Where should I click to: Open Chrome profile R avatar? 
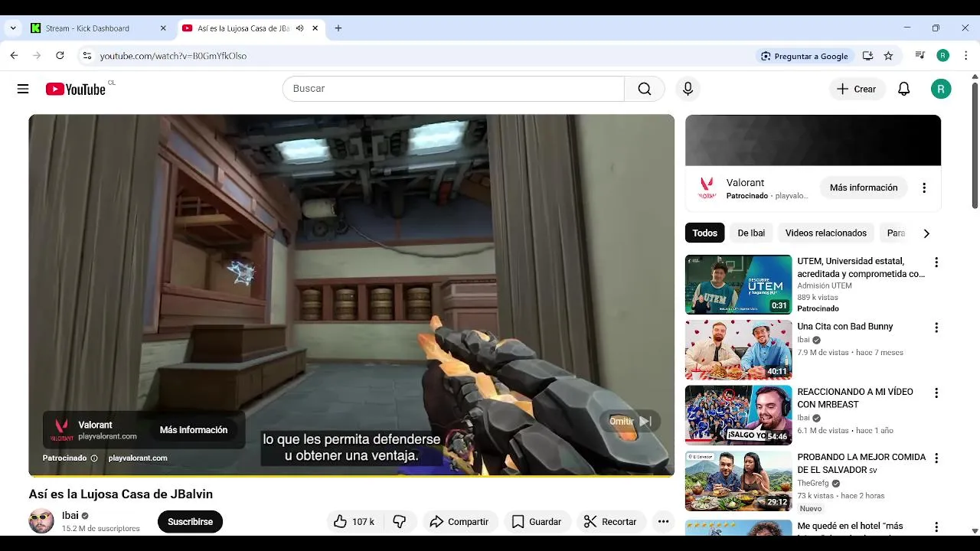[942, 56]
